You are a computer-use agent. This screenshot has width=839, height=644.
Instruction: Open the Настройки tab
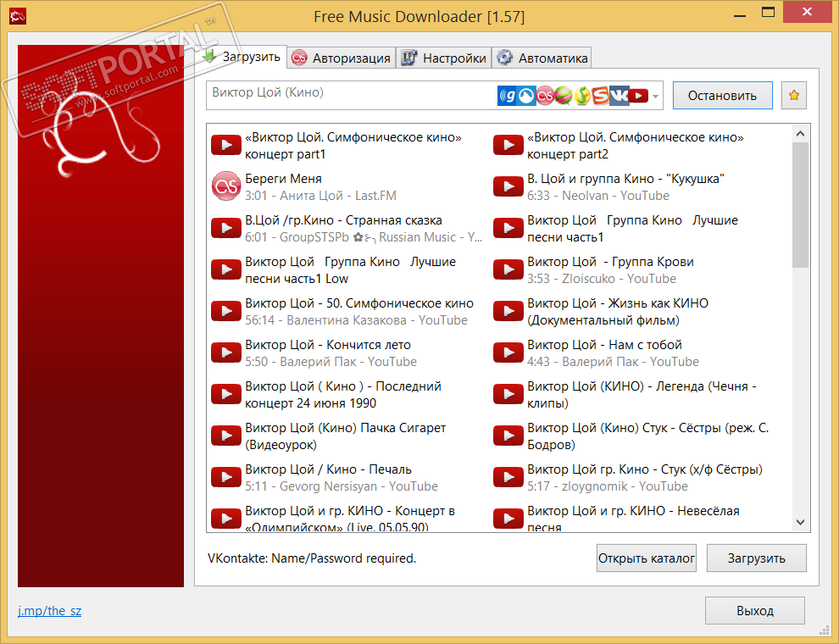pos(443,58)
